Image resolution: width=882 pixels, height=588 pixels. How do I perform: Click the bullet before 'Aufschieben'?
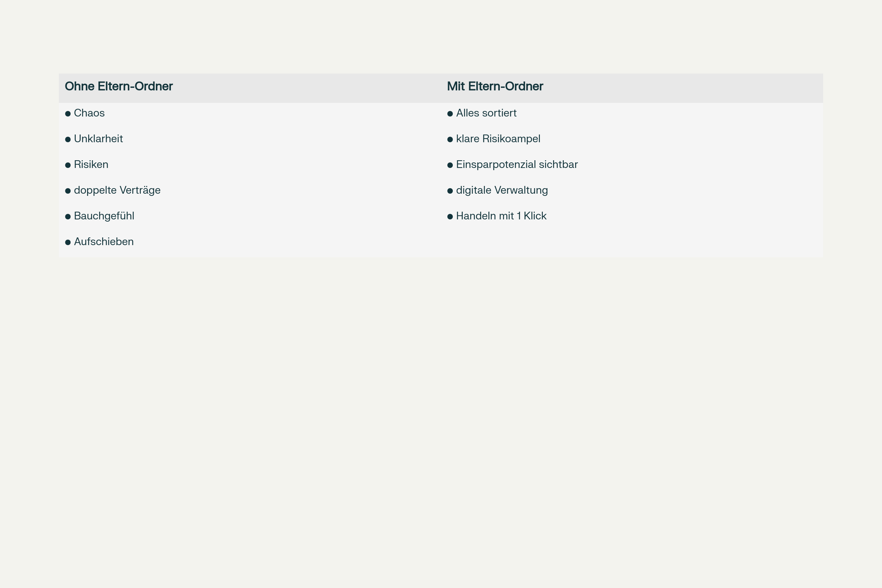(68, 243)
